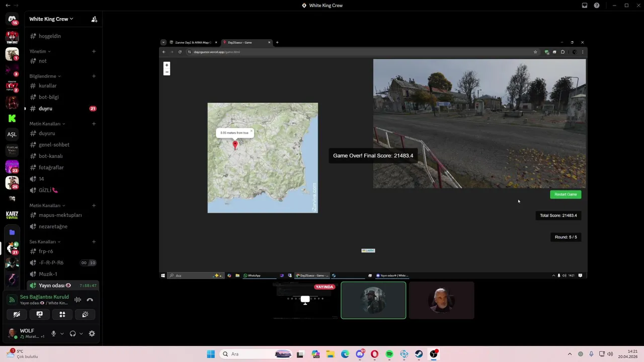Open the soundboard

point(85,314)
